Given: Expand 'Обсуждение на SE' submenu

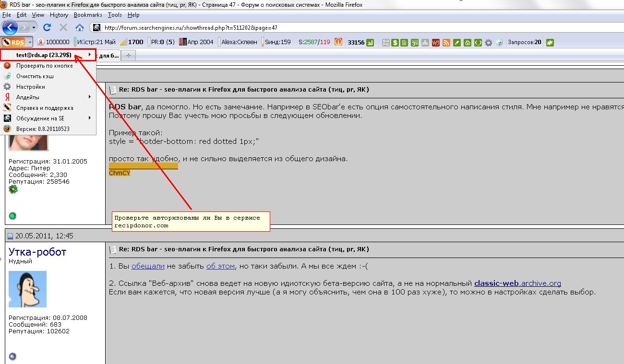Looking at the screenshot, I should pyautogui.click(x=48, y=118).
